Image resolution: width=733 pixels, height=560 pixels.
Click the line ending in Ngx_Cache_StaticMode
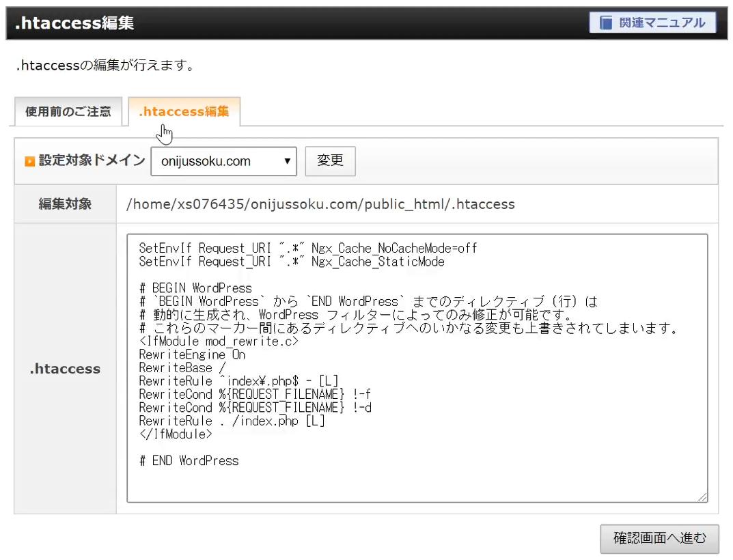292,262
